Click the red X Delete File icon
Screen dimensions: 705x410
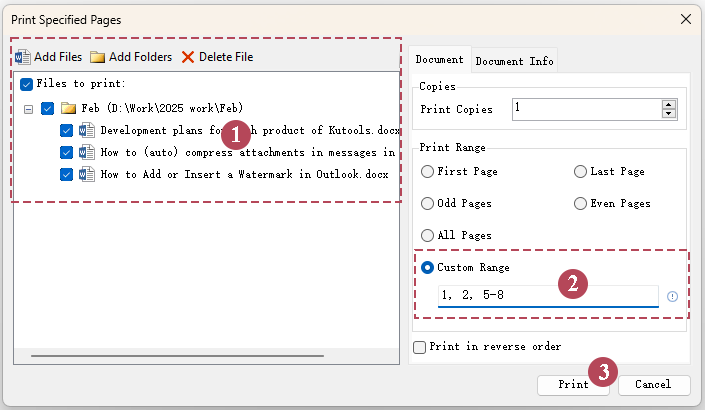(x=188, y=57)
